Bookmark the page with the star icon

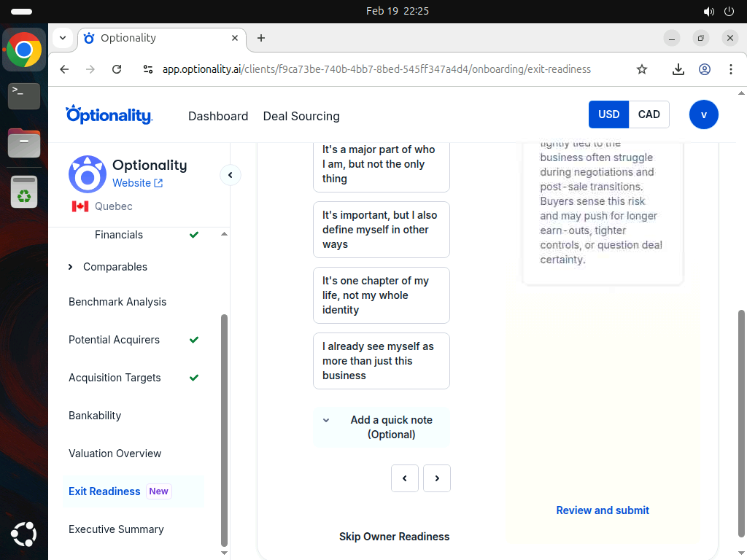click(641, 69)
